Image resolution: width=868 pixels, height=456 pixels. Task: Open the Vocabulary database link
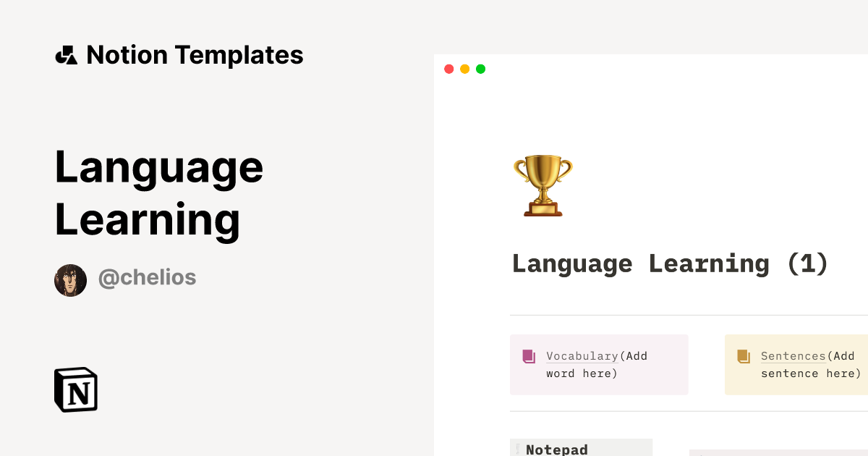(581, 355)
